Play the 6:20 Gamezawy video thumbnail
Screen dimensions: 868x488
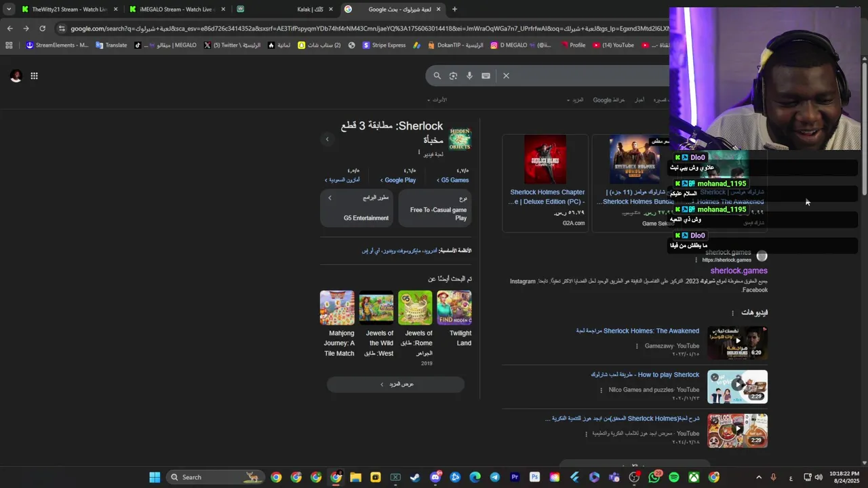tap(737, 343)
